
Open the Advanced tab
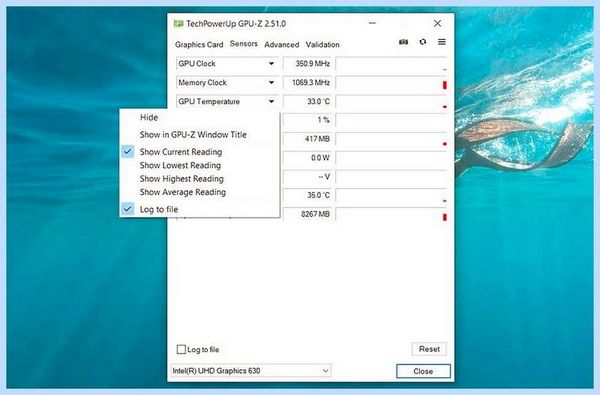282,44
